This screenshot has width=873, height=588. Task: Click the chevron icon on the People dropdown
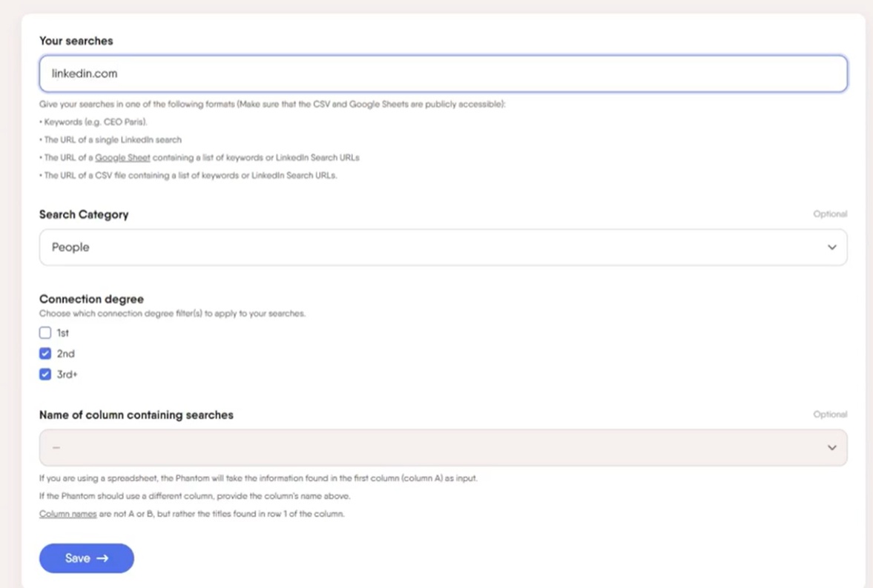(x=831, y=247)
